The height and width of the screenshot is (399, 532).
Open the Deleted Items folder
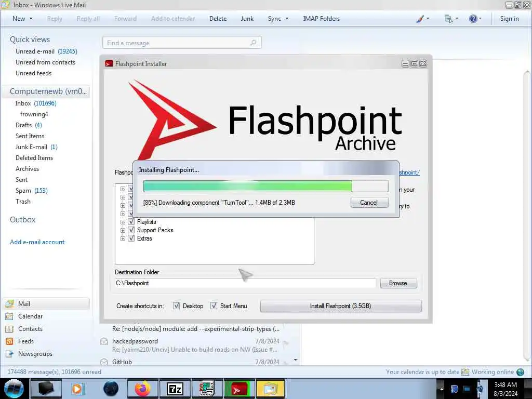[x=34, y=158]
